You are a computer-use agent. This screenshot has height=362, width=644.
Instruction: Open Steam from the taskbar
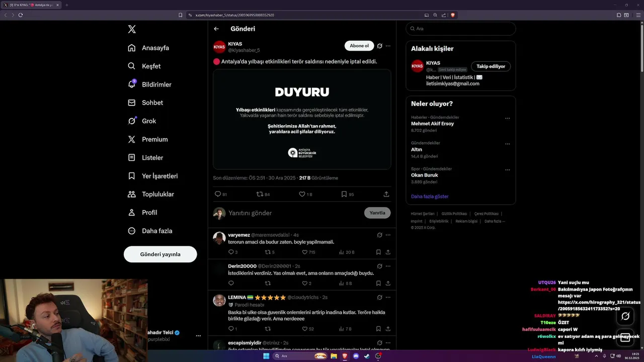pyautogui.click(x=367, y=356)
